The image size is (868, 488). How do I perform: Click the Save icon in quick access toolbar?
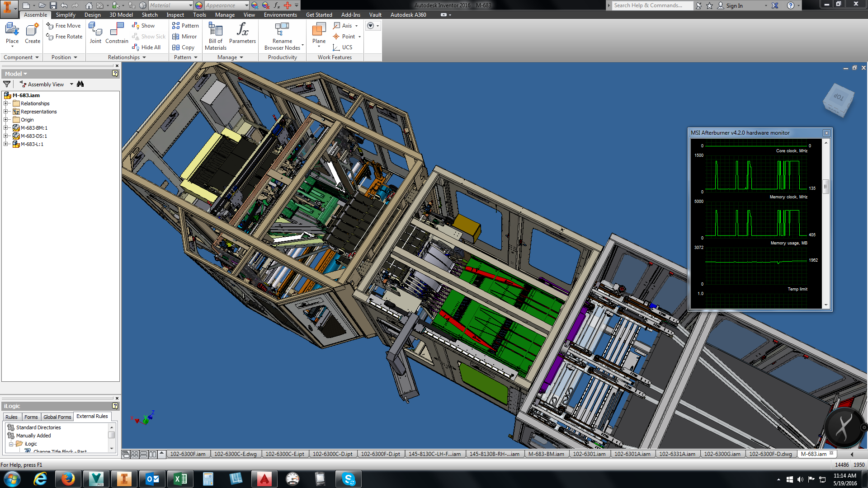[53, 5]
